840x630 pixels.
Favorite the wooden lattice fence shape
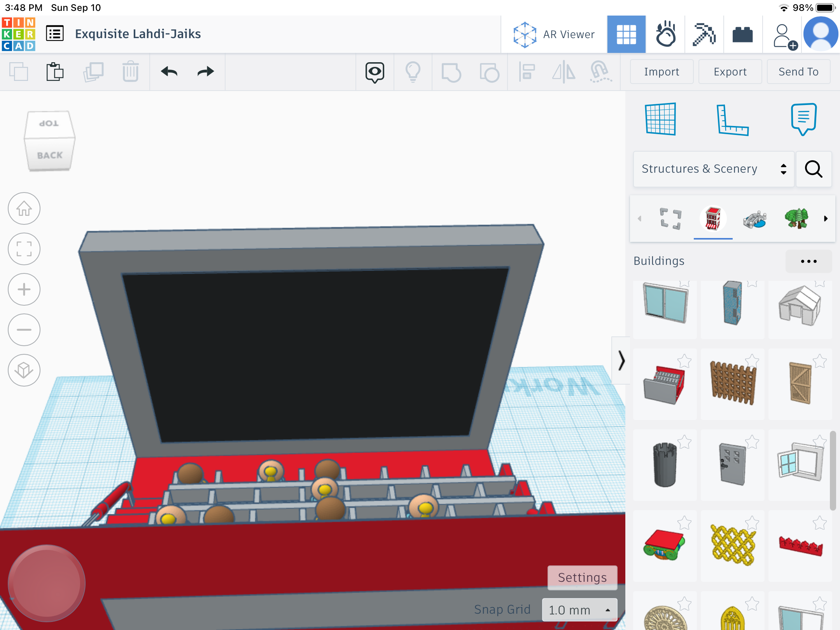(752, 361)
